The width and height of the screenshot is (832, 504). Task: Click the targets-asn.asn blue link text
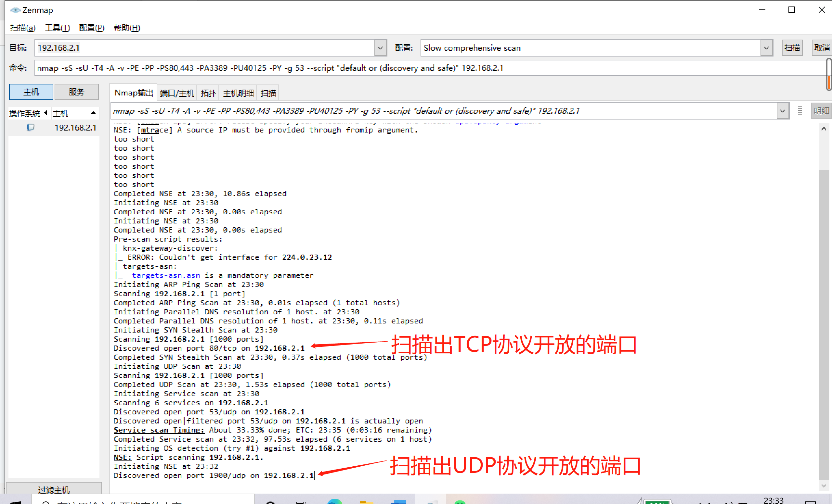[166, 275]
